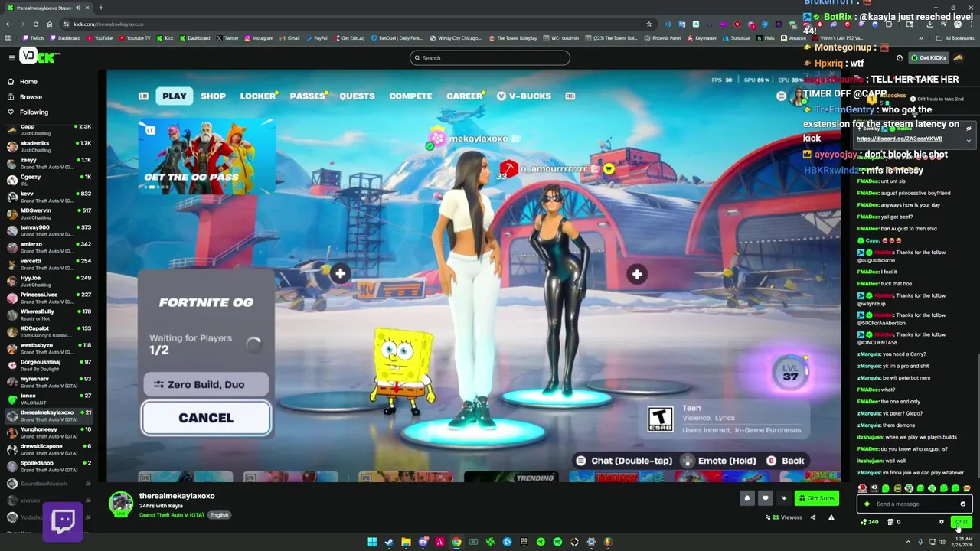Go back in Chrome
The image size is (980, 551).
click(x=8, y=24)
